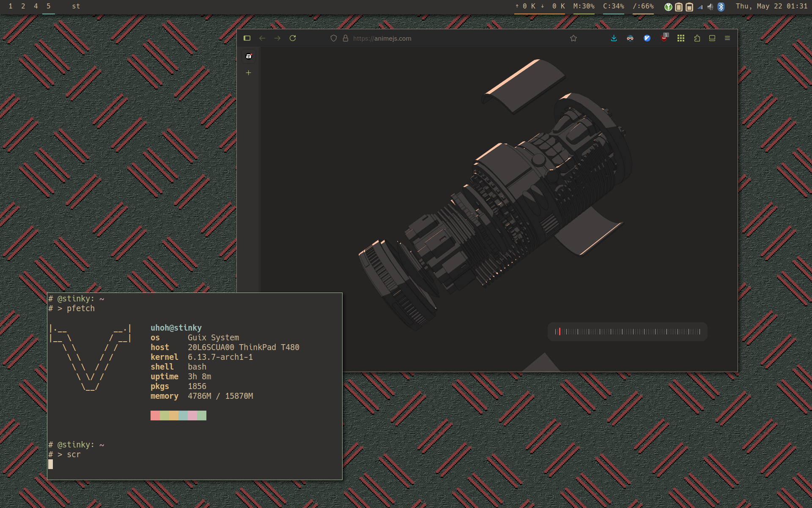Viewport: 812px width, 508px height.
Task: View site security padlock details
Action: tap(346, 38)
